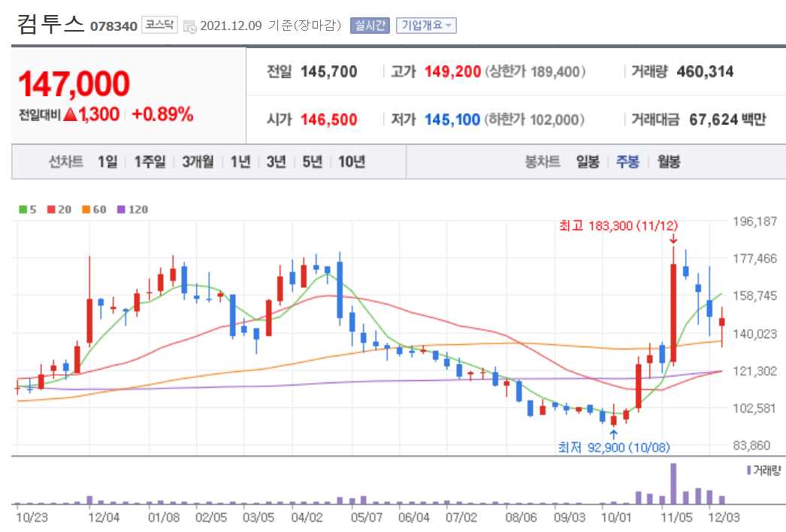The image size is (786, 532).
Task: Click the 11/05 date label on the axis
Action: pos(676,518)
